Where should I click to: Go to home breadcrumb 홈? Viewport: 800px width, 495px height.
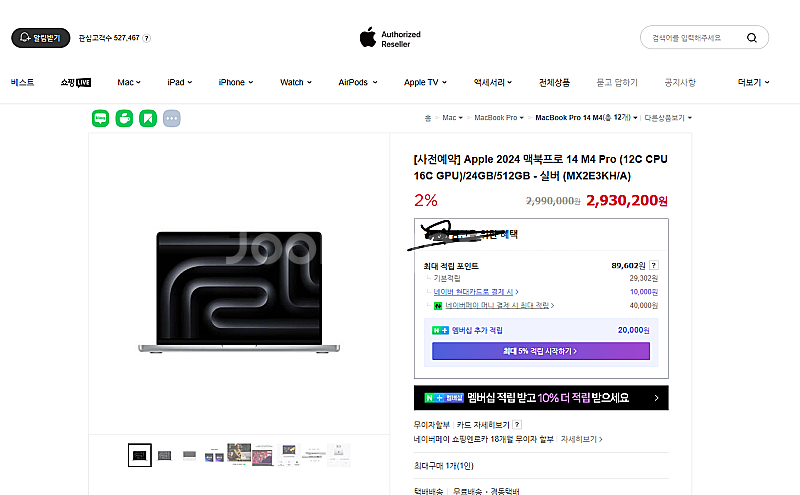click(428, 118)
